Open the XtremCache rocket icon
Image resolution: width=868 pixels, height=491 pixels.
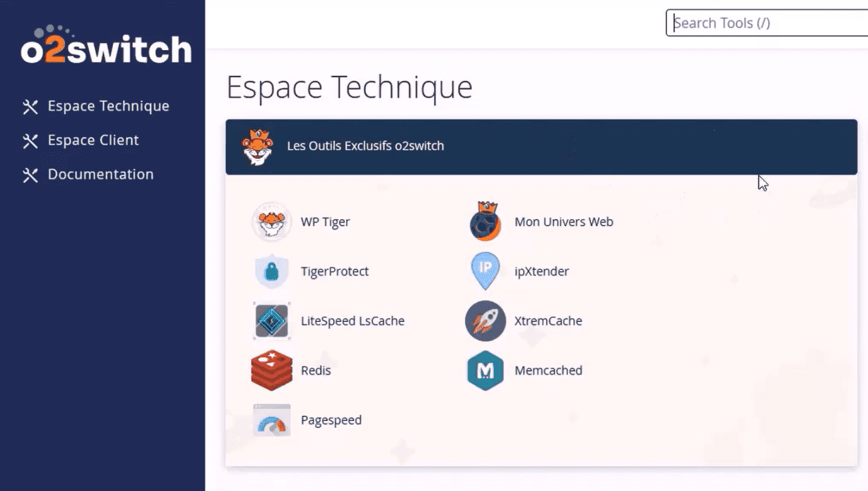click(x=485, y=321)
